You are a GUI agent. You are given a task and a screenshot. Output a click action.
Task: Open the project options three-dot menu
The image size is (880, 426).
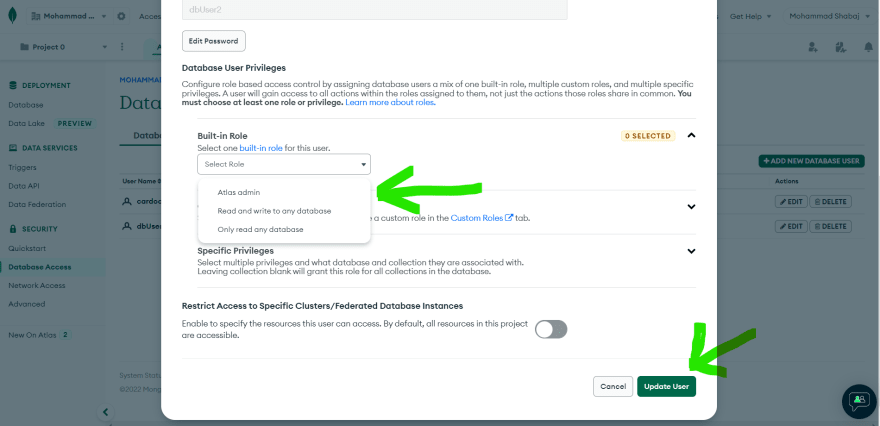122,47
